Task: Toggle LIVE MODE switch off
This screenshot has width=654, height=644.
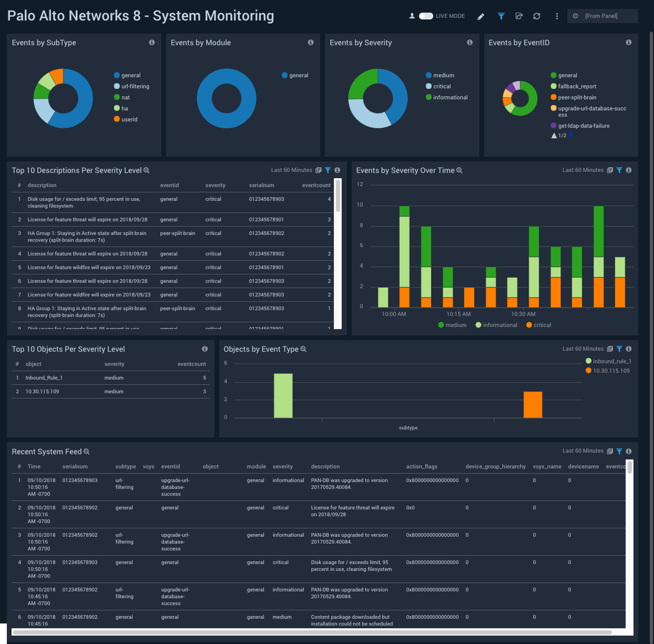Action: tap(426, 16)
